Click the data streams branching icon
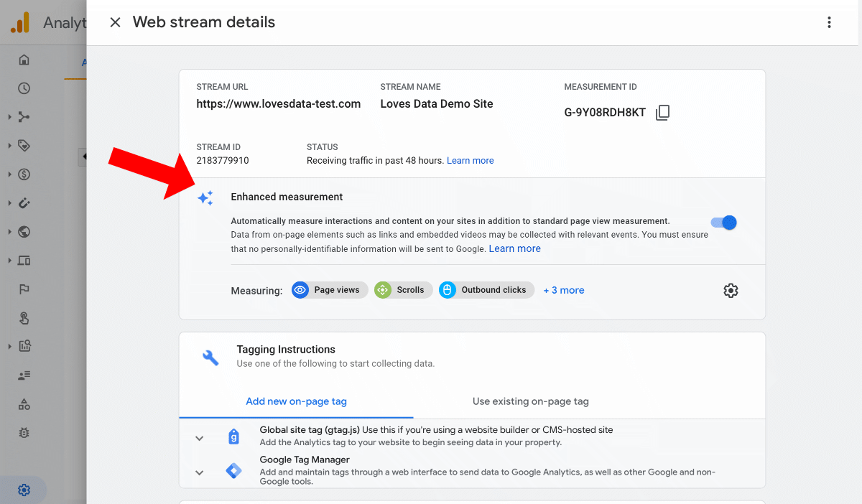 point(23,116)
